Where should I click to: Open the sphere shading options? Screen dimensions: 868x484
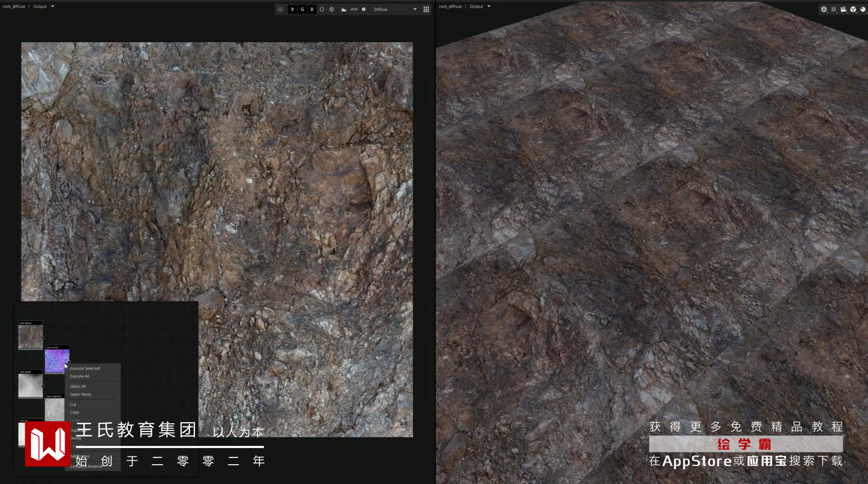pyautogui.click(x=863, y=9)
